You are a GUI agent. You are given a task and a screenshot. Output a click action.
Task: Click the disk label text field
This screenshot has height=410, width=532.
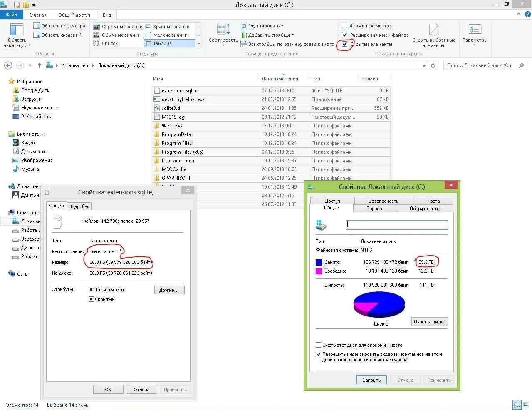coord(397,225)
